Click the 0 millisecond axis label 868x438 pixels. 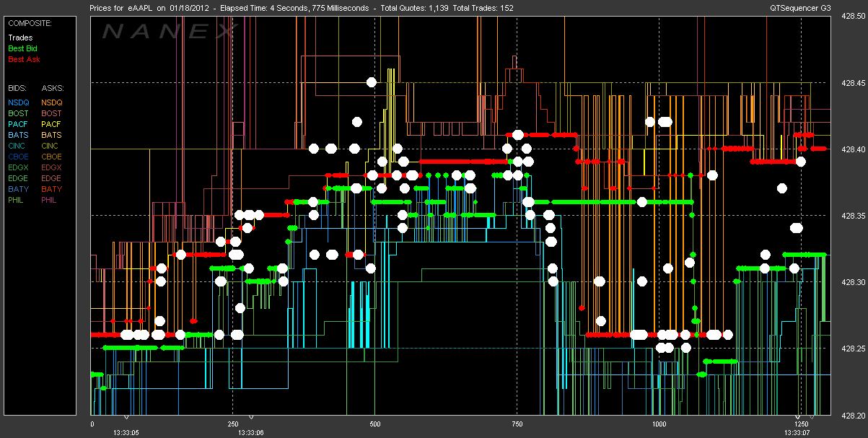pyautogui.click(x=92, y=424)
